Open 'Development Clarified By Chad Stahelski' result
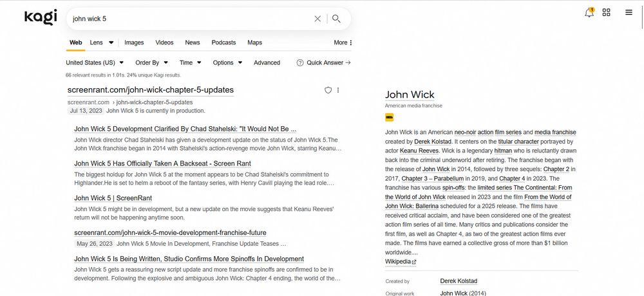The image size is (644, 296). click(185, 129)
